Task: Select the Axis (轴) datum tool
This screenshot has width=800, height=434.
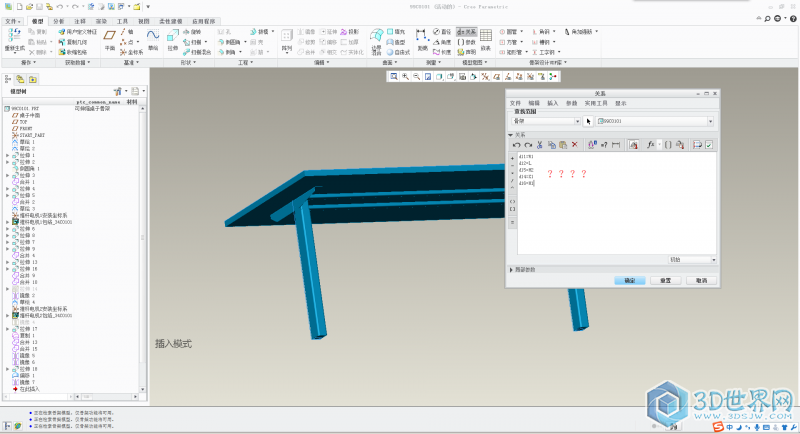Action: [128, 32]
